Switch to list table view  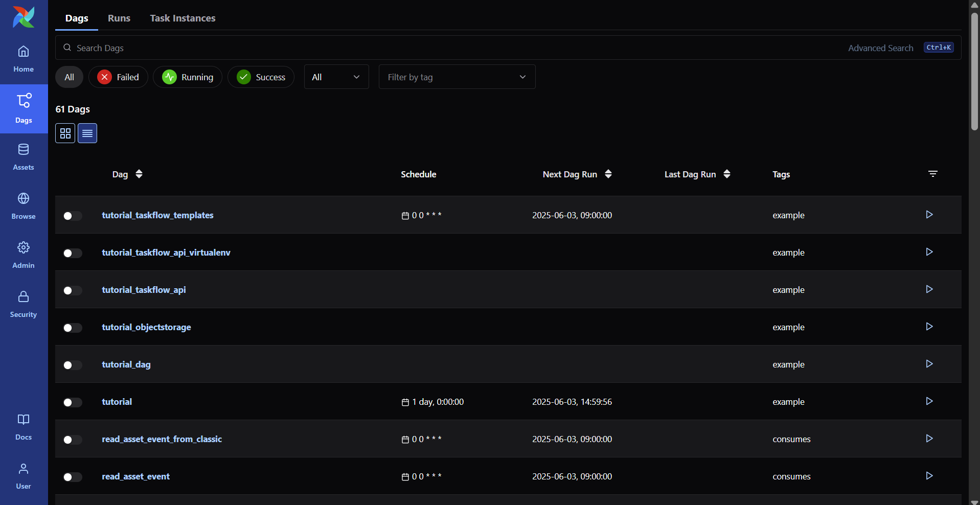(87, 133)
